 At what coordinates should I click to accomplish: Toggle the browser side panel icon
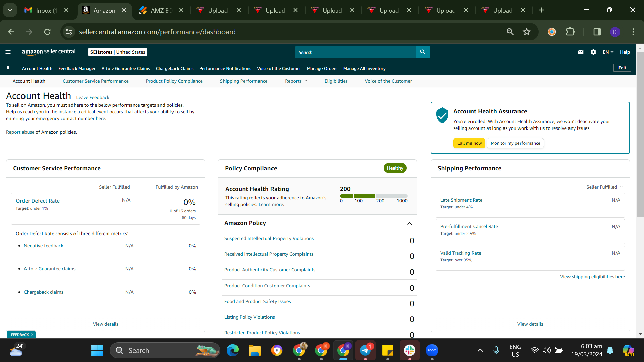[597, 32]
